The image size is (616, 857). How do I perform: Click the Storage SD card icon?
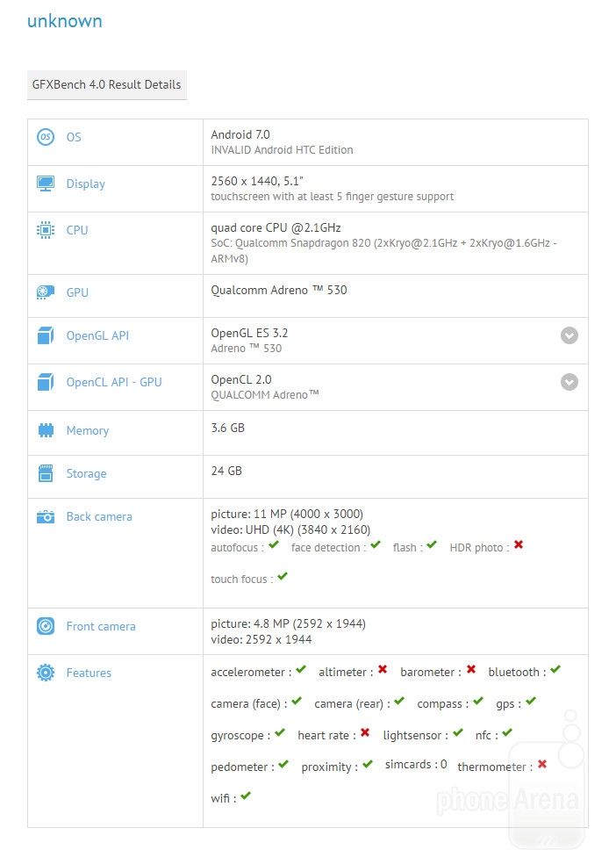tap(46, 473)
